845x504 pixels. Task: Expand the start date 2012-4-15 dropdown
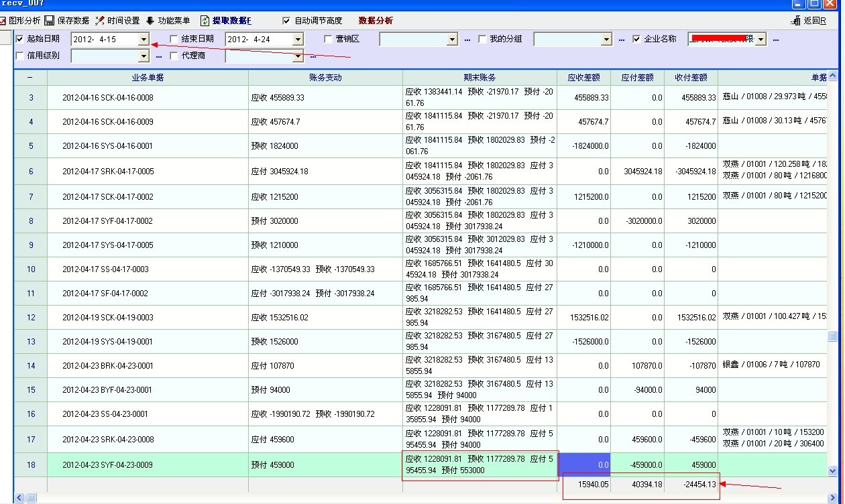(x=143, y=40)
